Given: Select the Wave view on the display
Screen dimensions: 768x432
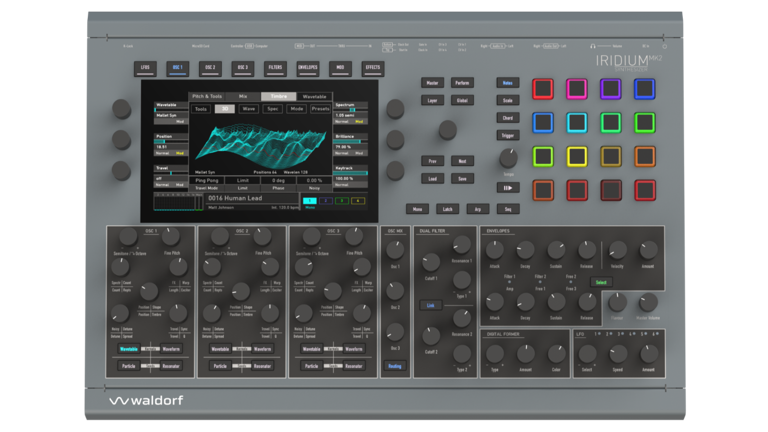Looking at the screenshot, I should point(249,109).
